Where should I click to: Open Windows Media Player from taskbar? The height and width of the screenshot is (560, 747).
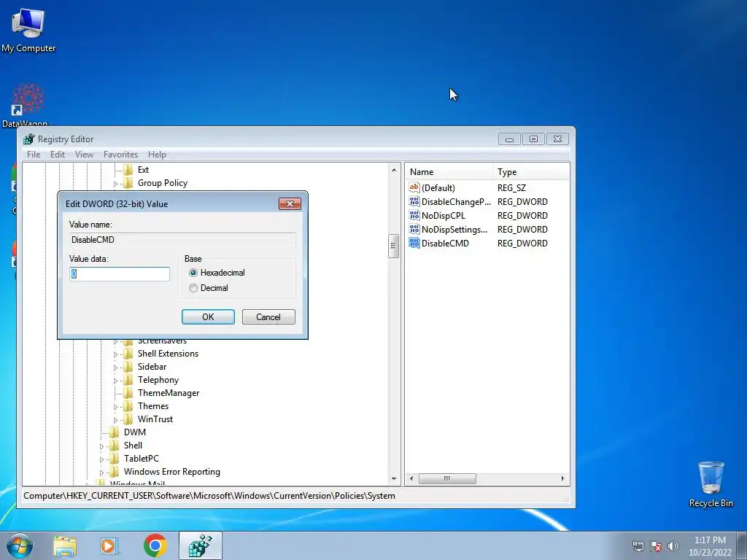pyautogui.click(x=109, y=546)
